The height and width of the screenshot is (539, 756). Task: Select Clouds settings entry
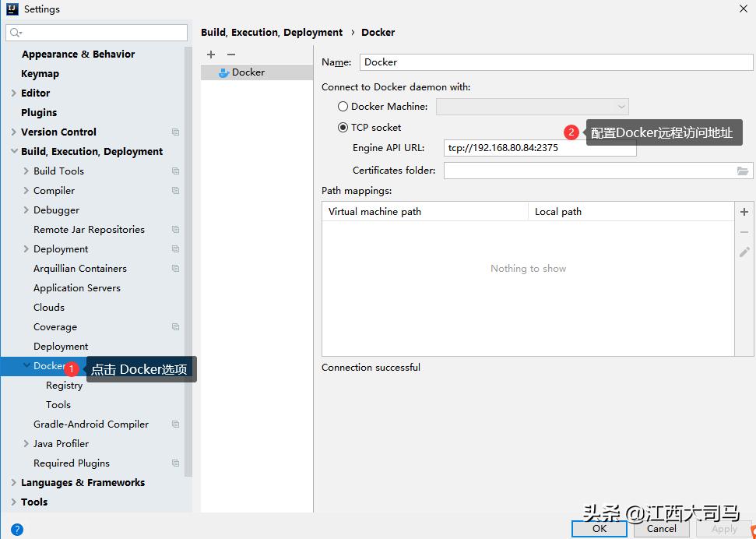pyautogui.click(x=49, y=308)
